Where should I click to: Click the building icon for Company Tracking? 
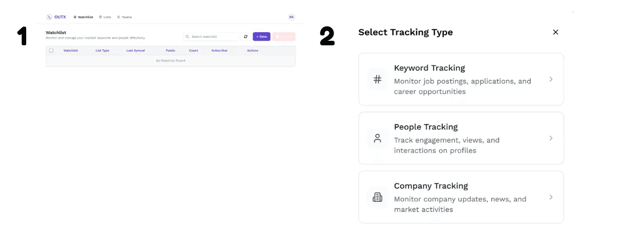click(x=377, y=197)
